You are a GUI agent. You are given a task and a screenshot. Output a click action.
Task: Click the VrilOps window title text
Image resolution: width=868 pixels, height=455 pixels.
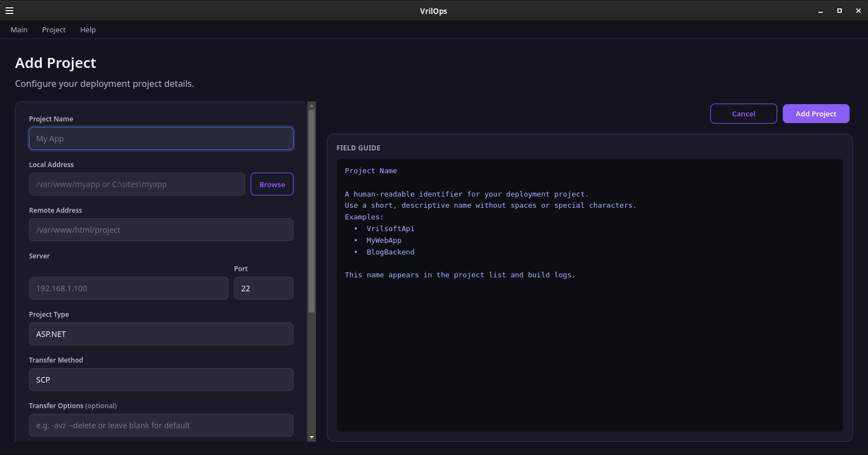click(x=433, y=11)
